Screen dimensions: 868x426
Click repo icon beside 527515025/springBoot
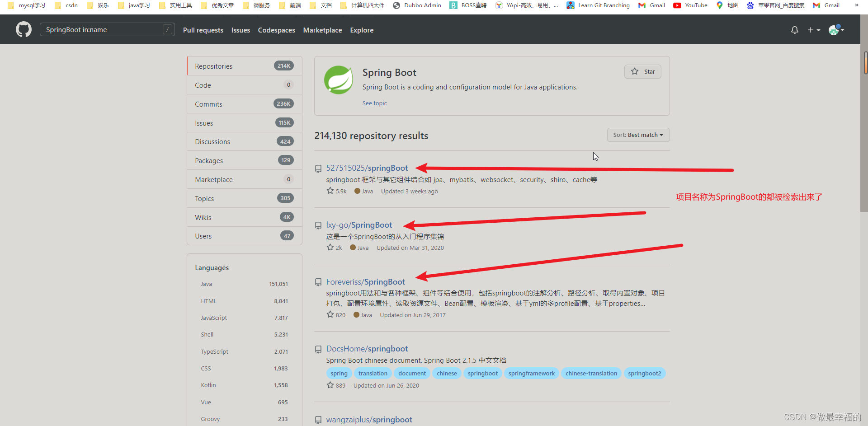(x=318, y=169)
